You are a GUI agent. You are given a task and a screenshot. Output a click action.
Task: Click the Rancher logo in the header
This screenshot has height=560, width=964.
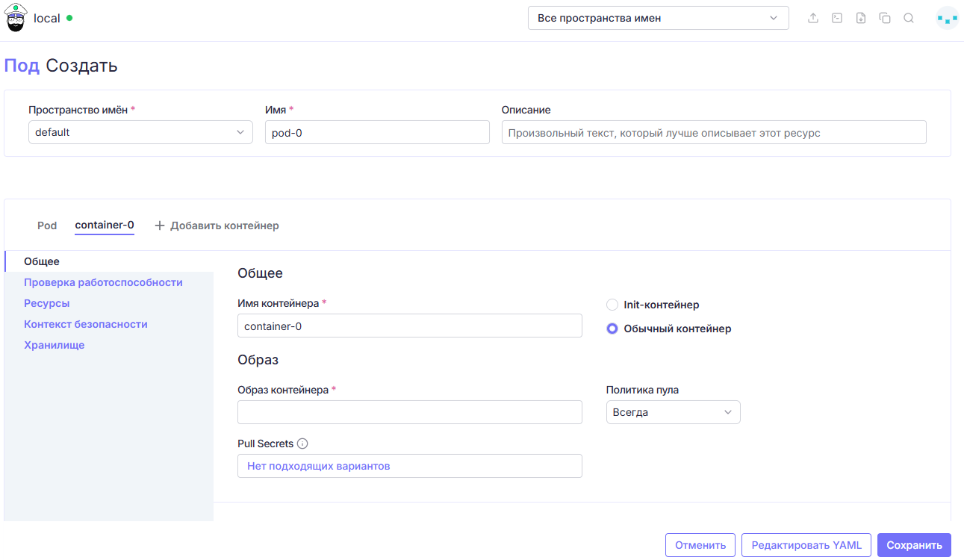tap(16, 19)
